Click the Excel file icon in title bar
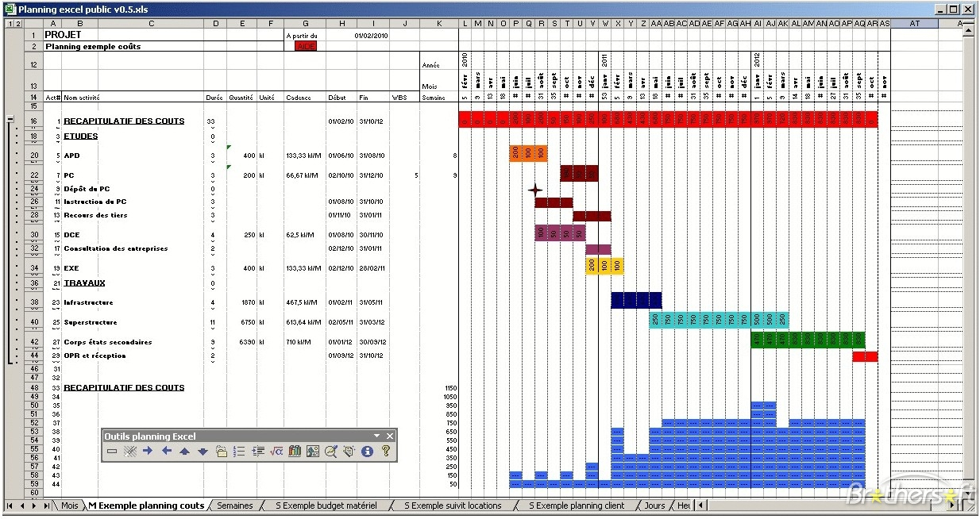980x519 pixels. click(10, 10)
